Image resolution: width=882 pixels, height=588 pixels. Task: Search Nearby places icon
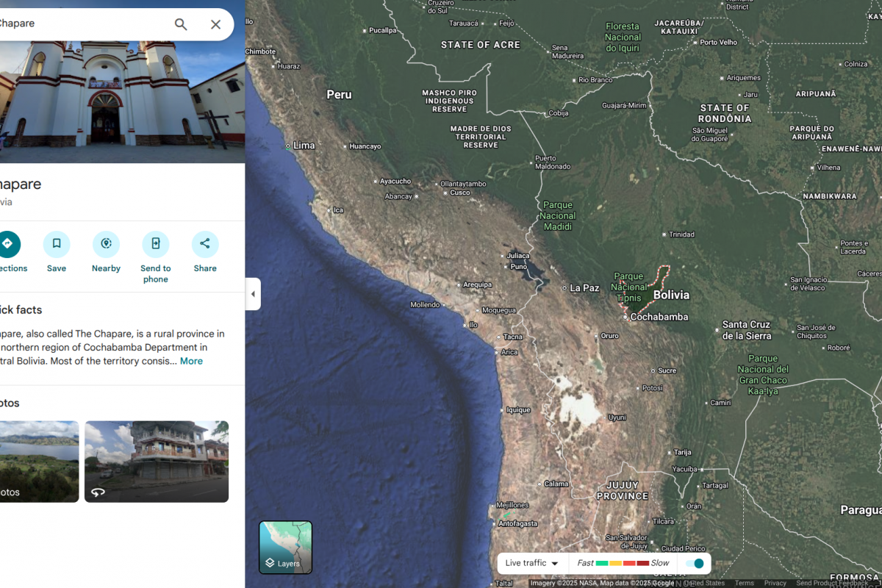tap(106, 245)
